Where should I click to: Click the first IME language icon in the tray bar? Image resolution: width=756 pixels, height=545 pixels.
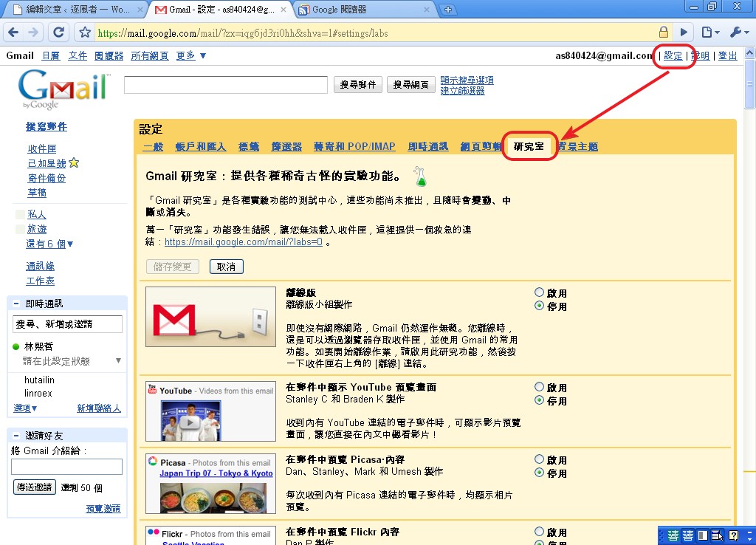click(x=673, y=535)
